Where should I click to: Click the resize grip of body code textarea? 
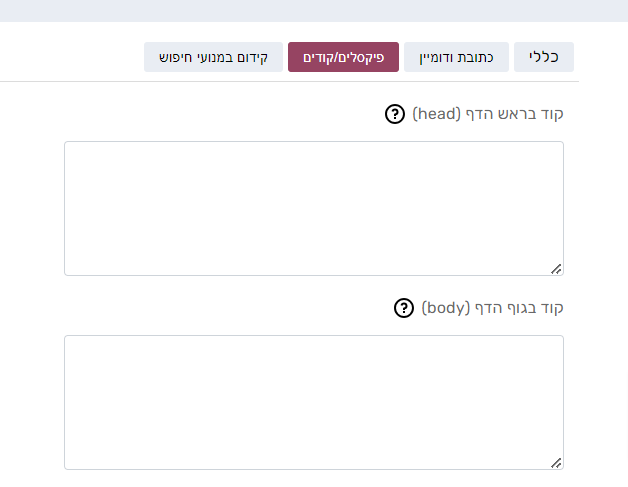pyautogui.click(x=556, y=462)
